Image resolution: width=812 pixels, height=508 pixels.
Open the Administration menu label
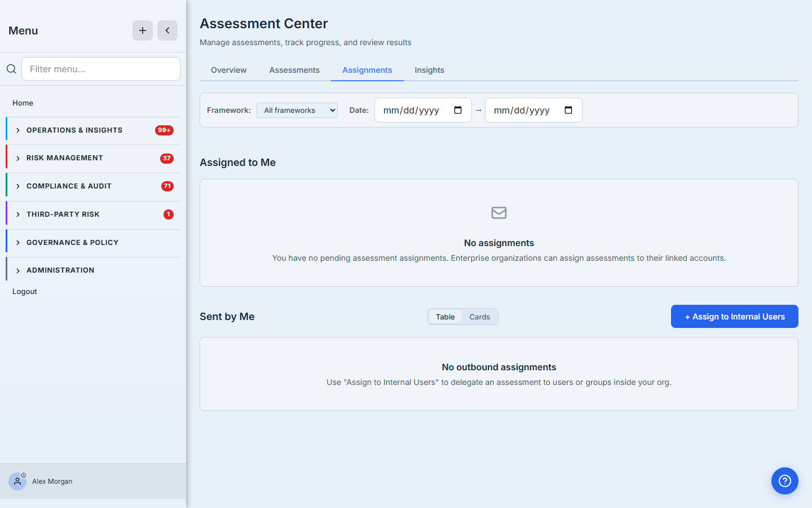[x=60, y=270]
